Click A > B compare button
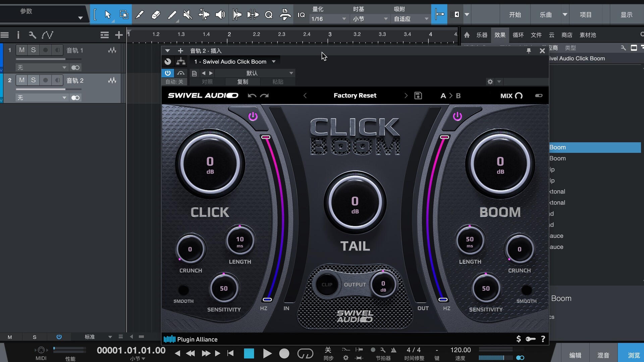 click(x=450, y=96)
